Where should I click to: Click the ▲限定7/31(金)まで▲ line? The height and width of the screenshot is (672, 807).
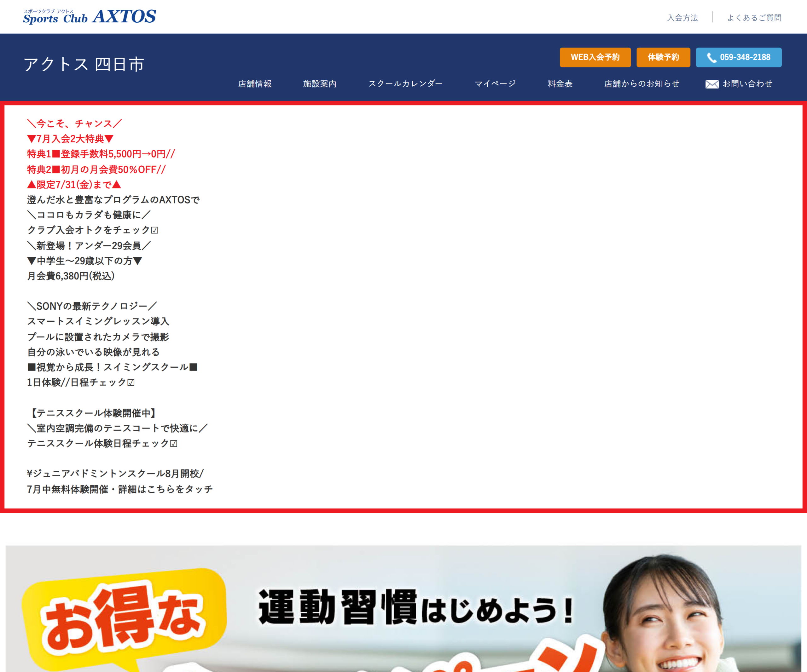[74, 185]
